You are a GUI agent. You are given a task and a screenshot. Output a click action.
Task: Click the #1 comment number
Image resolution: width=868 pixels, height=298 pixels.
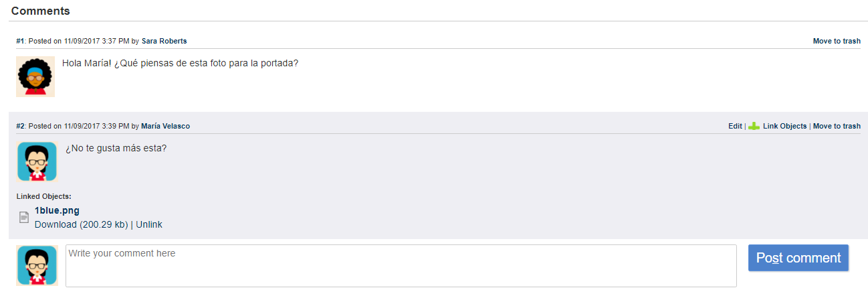point(20,41)
